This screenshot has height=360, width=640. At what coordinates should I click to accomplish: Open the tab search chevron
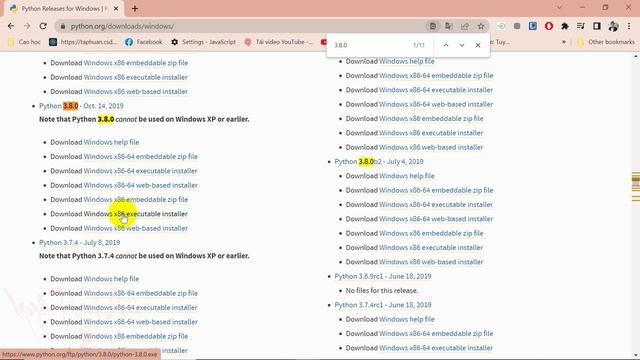coord(559,7)
